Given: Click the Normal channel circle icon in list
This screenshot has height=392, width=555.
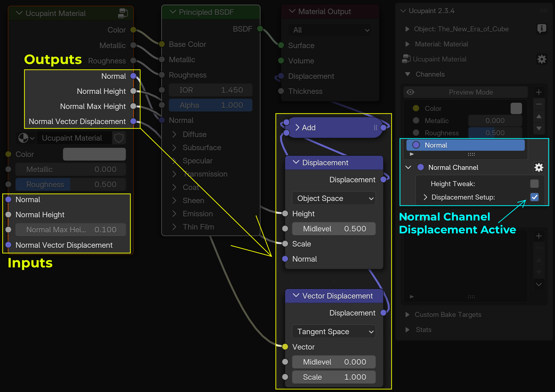Looking at the screenshot, I should pyautogui.click(x=416, y=145).
